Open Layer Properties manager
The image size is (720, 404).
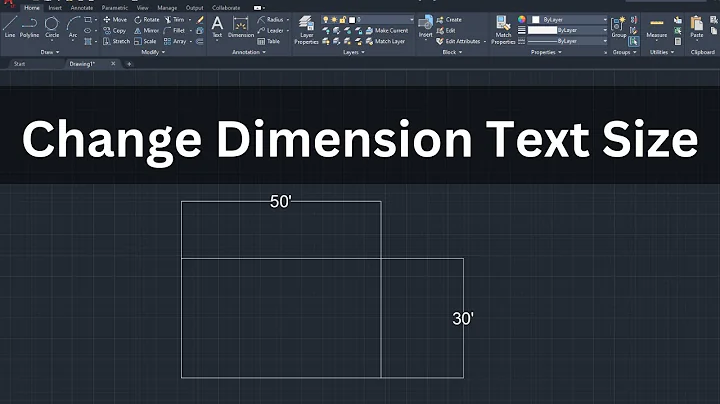306,29
